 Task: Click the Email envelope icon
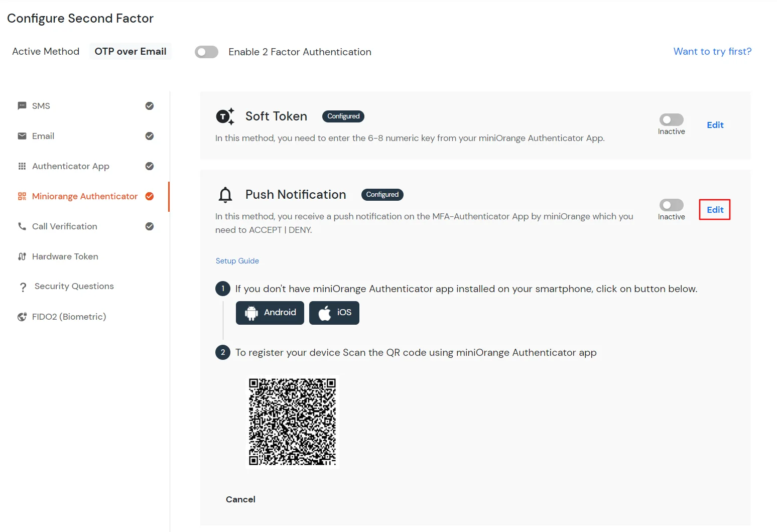point(22,136)
